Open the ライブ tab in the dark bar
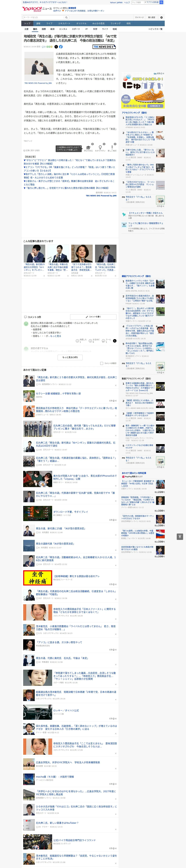 click(x=49, y=24)
